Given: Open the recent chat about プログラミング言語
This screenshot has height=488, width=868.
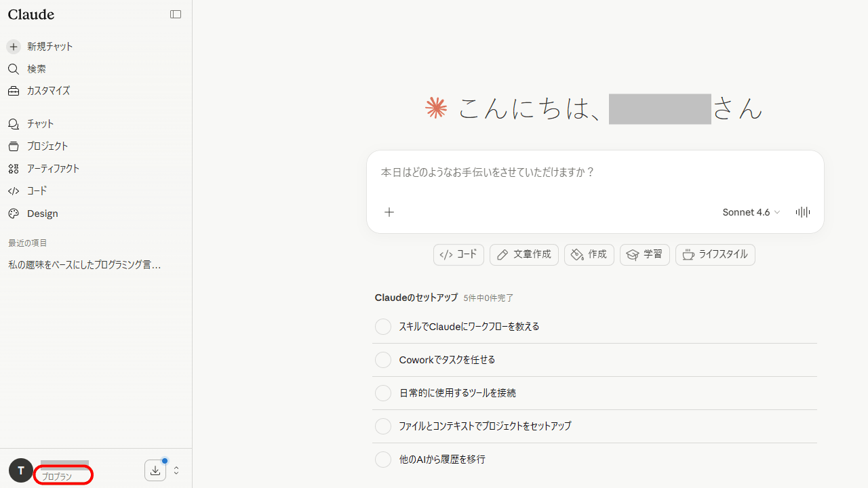Looking at the screenshot, I should pos(84,264).
